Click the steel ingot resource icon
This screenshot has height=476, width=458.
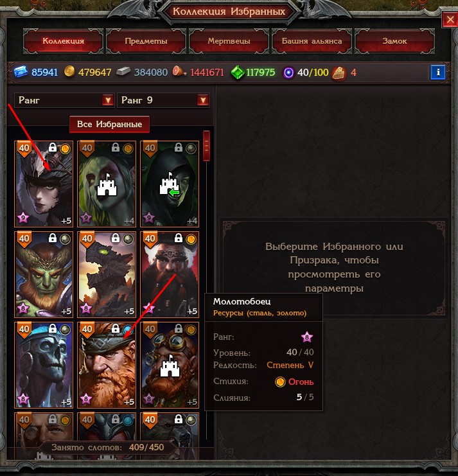123,72
